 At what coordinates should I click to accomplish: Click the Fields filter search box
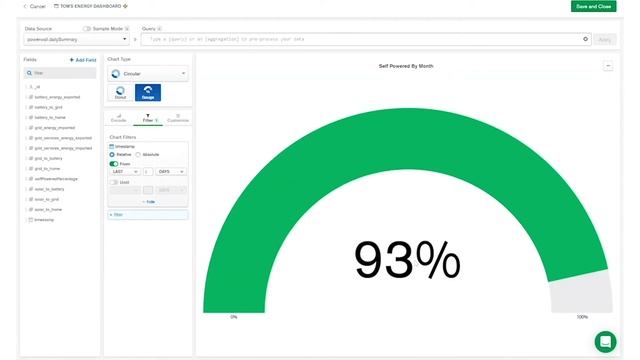click(x=60, y=73)
